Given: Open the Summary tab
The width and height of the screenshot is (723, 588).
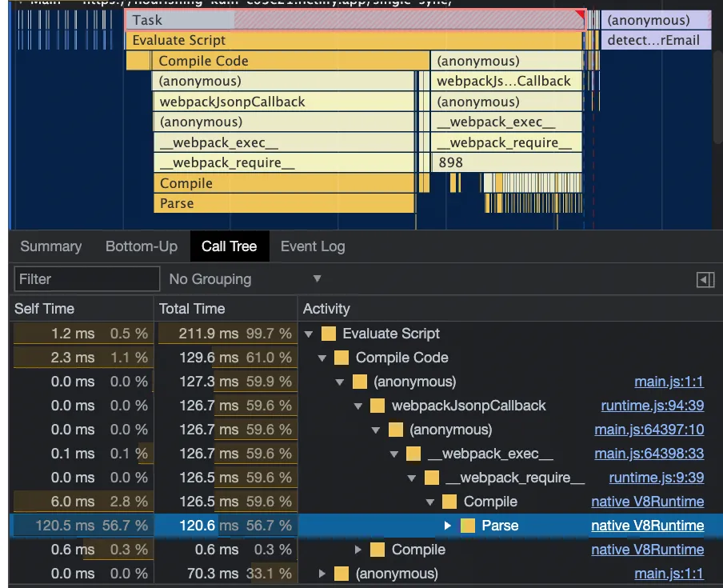Looking at the screenshot, I should (x=50, y=246).
